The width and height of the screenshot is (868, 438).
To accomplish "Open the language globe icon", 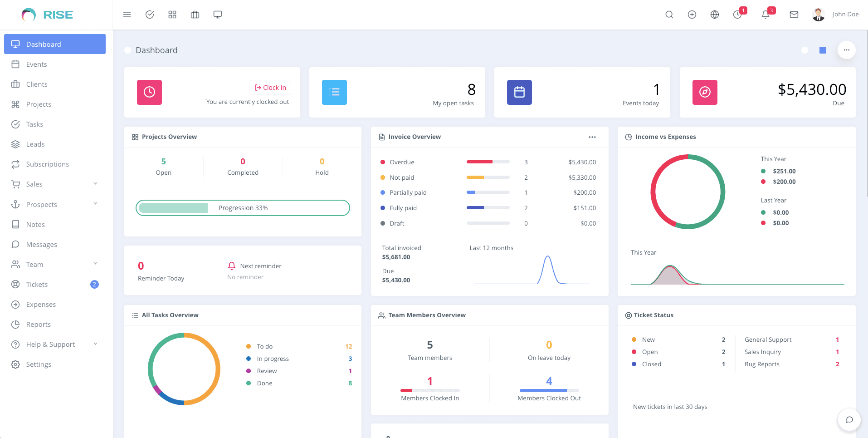I will [714, 15].
